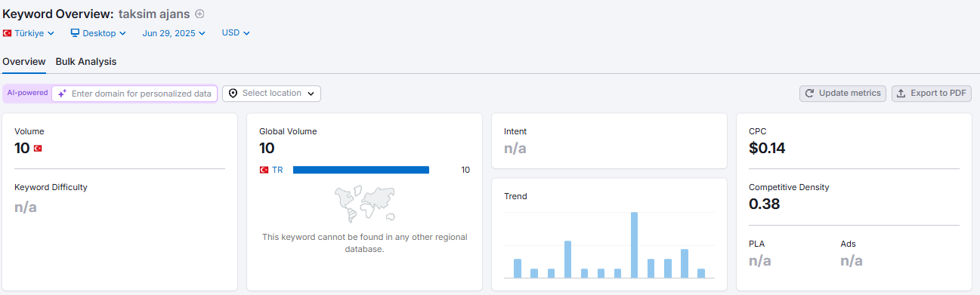The height and width of the screenshot is (295, 980).
Task: Click the tallest bar in Trend chart
Action: [x=634, y=245]
